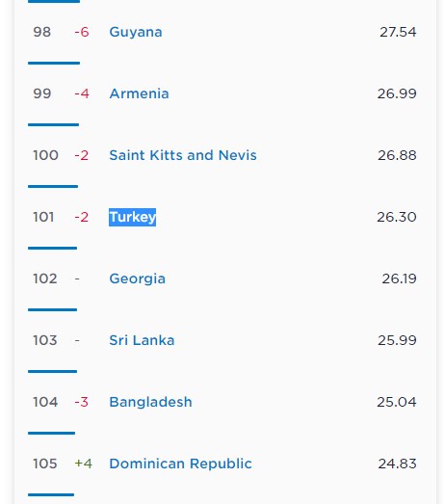Image resolution: width=444 pixels, height=504 pixels.
Task: Select the Sri Lanka link
Action: pos(142,340)
